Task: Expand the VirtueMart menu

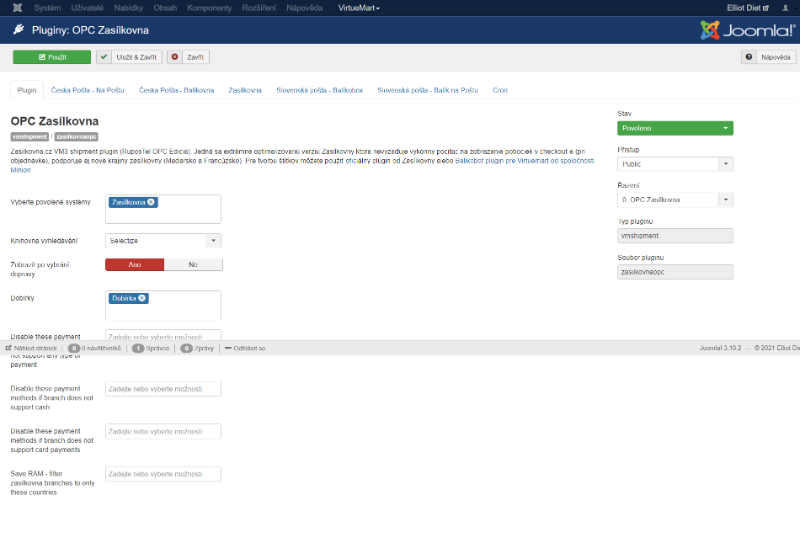Action: point(359,8)
